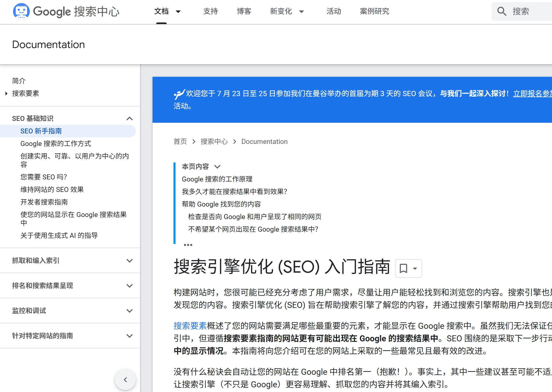Image resolution: width=552 pixels, height=392 pixels.
Task: Open the 博客 tab
Action: pos(244,11)
